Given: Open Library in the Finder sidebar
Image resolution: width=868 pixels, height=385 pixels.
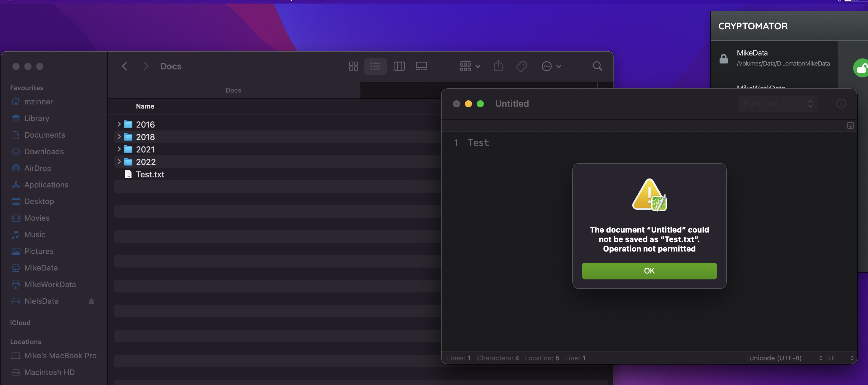Looking at the screenshot, I should click(x=37, y=118).
